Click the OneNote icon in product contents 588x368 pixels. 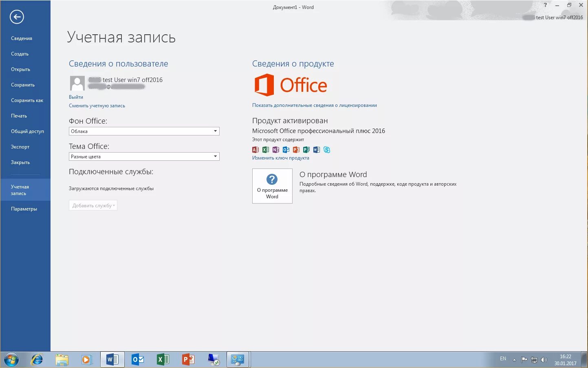coord(276,150)
